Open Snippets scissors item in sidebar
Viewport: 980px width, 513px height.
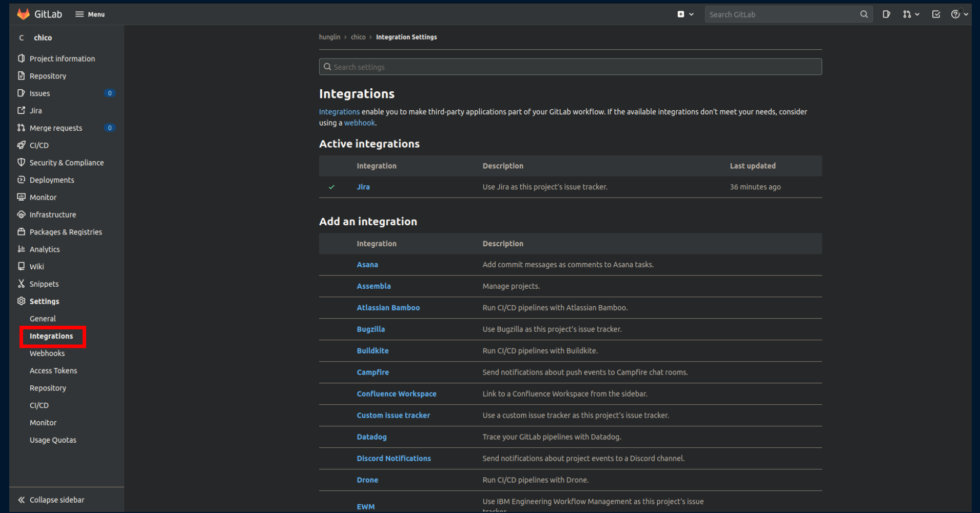click(44, 284)
